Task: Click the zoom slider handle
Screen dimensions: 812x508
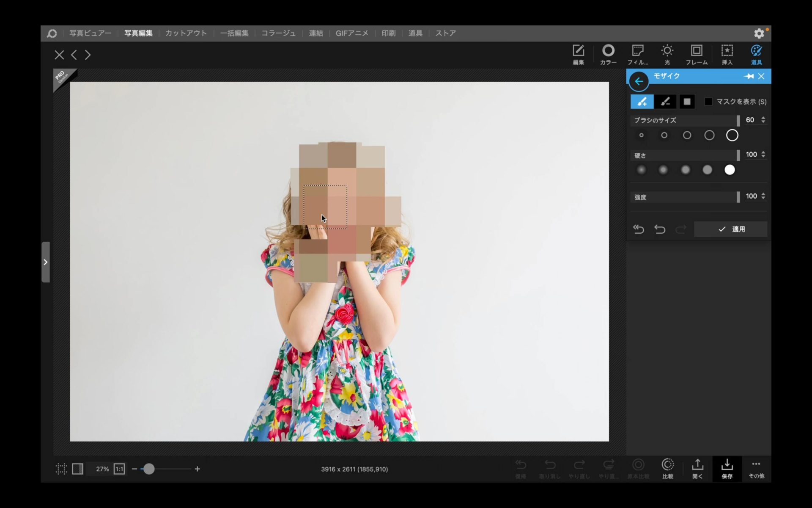Action: (149, 469)
